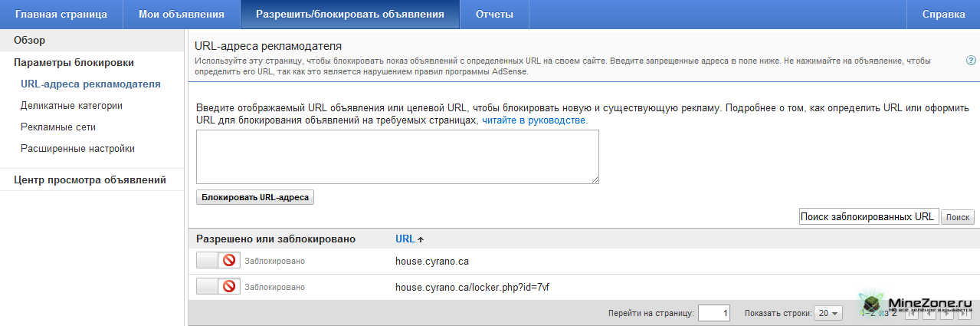Switch to the 'Главная страница' tab
The height and width of the screenshot is (326, 980).
(x=61, y=15)
